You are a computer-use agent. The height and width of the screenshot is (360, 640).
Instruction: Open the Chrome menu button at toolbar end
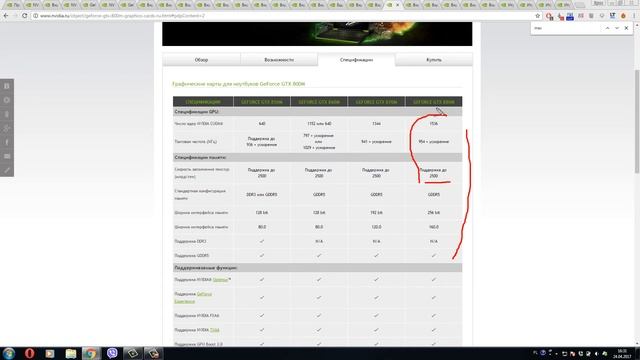pos(635,16)
